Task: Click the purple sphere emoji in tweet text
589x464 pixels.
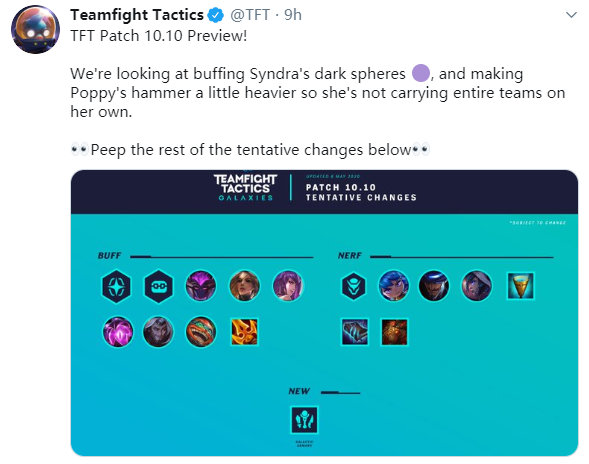Action: 421,73
